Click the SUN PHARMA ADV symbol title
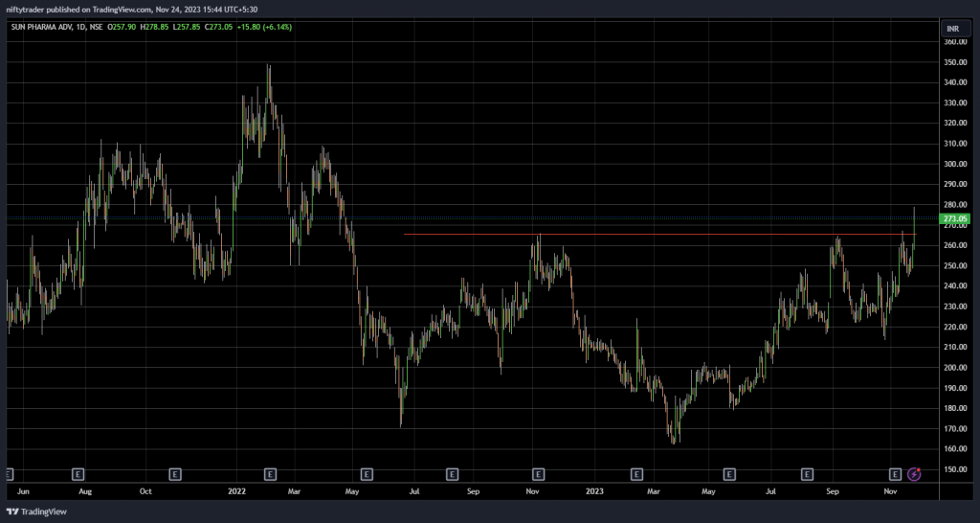This screenshot has width=980, height=523. [x=40, y=28]
